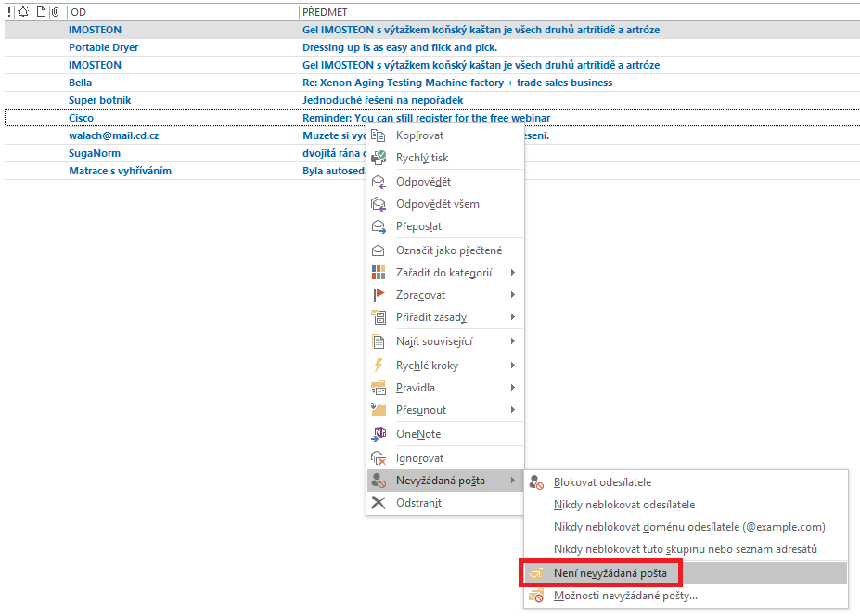Expand the Přesunout submenu arrow

pyautogui.click(x=512, y=410)
